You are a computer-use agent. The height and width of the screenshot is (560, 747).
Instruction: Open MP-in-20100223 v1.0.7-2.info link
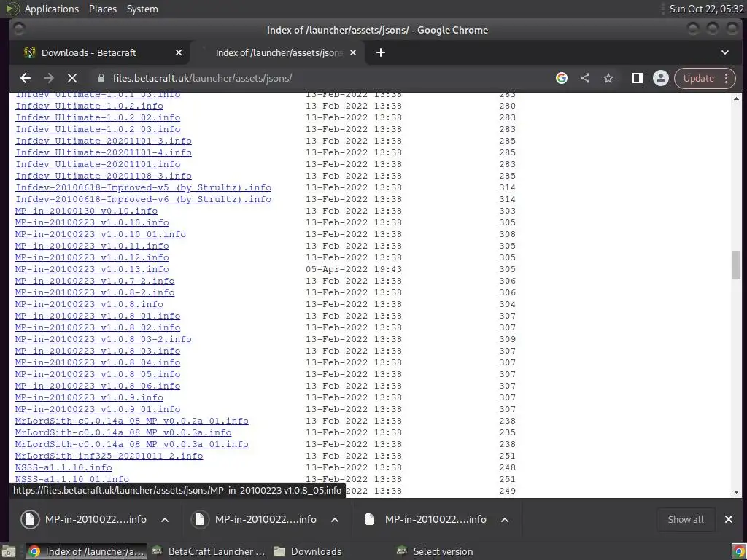pyautogui.click(x=95, y=281)
